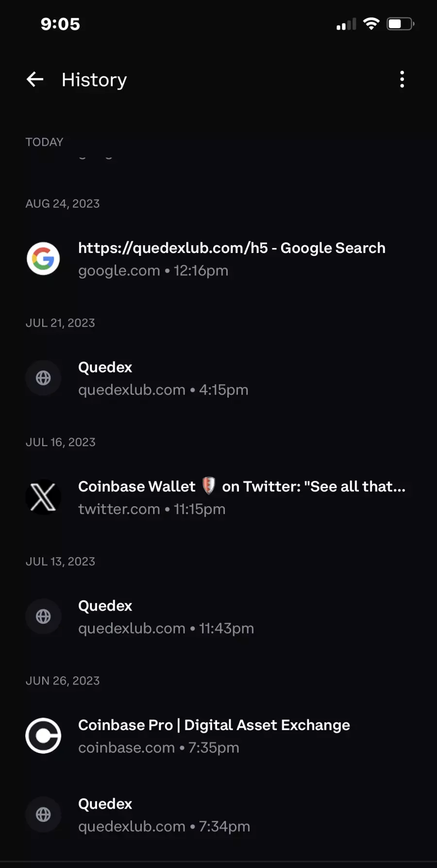Open Coinbase Pro Digital Asset Exchange entry
This screenshot has height=868, width=437.
(218, 736)
